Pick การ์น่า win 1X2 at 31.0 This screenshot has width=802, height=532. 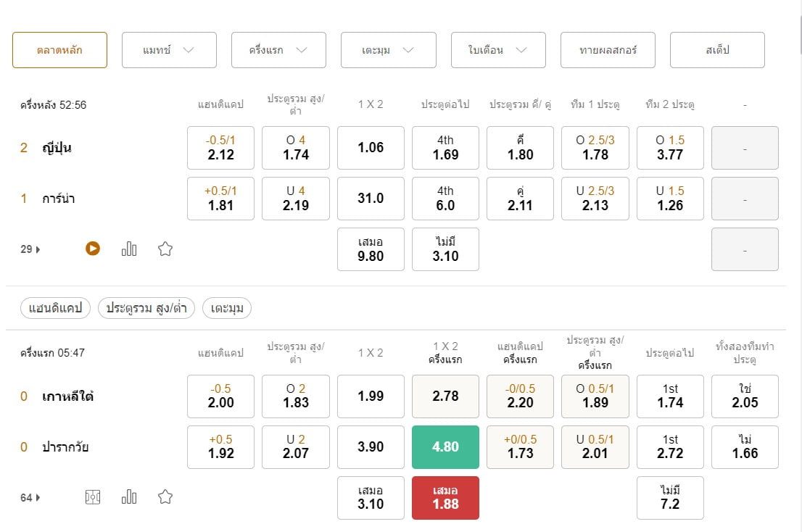pos(371,199)
